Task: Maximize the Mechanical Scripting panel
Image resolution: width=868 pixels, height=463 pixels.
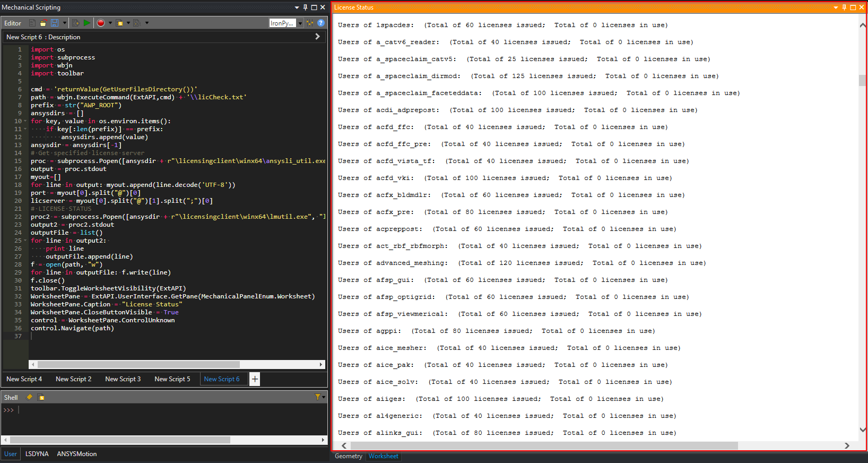Action: point(314,7)
